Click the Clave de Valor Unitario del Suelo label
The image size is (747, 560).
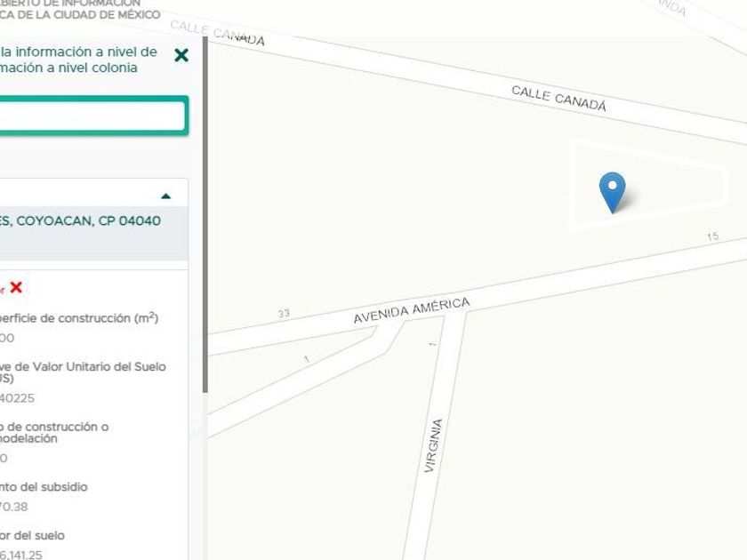click(x=83, y=372)
